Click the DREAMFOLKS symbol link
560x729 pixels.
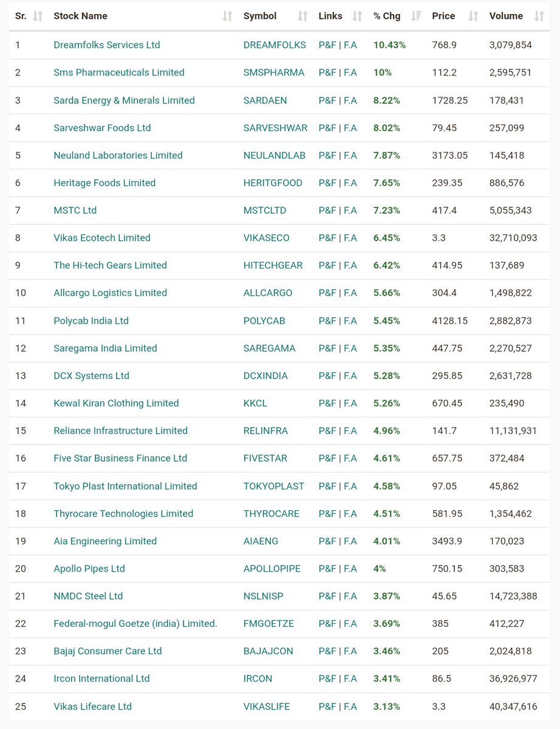275,45
